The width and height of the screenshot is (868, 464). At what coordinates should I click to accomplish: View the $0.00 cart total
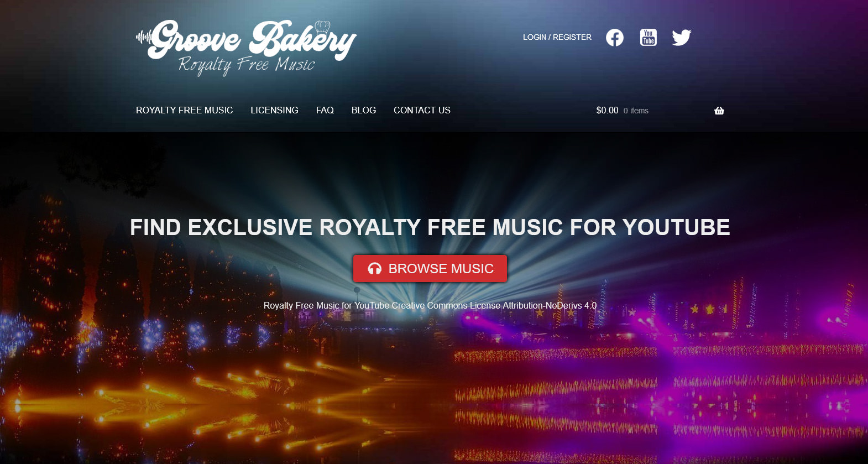[607, 111]
